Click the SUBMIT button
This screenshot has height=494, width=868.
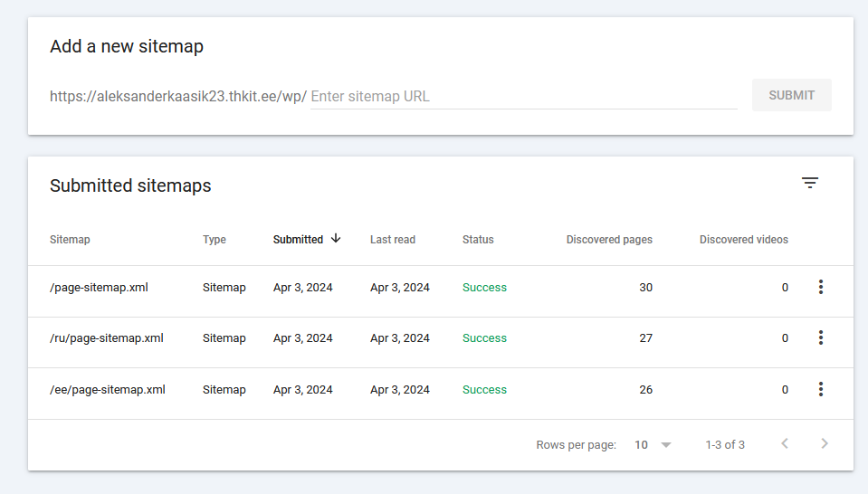click(792, 95)
